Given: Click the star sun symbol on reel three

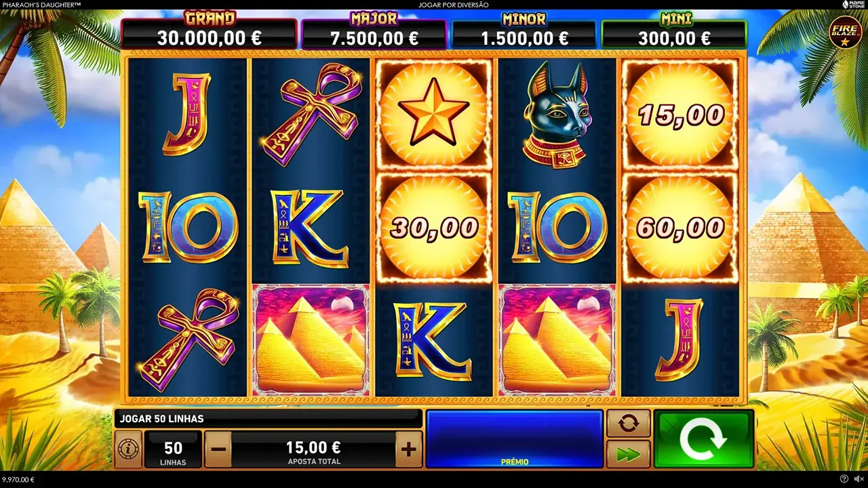Looking at the screenshot, I should 433,115.
